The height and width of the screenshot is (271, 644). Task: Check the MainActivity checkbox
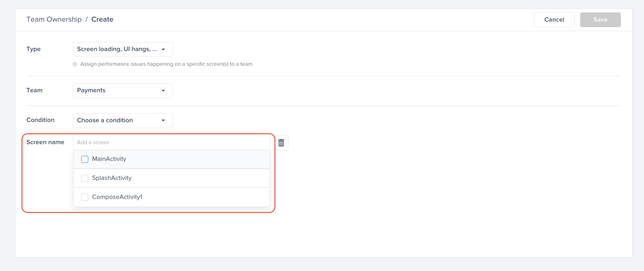(85, 159)
